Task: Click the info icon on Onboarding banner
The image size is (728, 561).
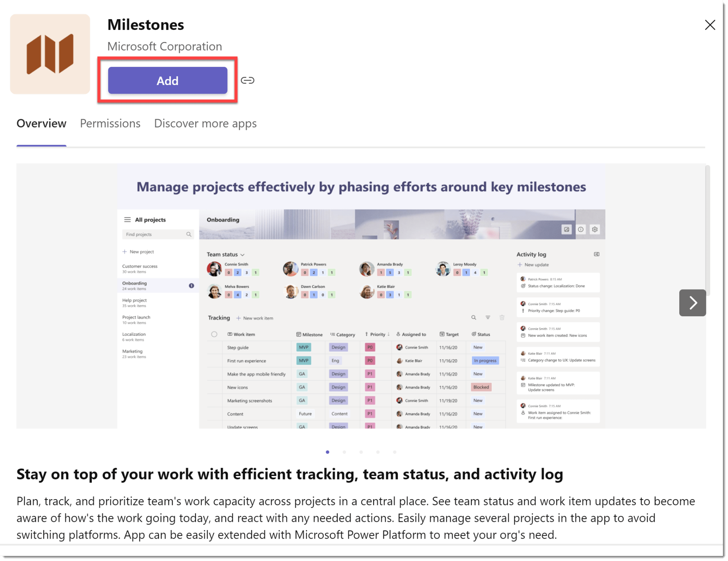Action: (580, 229)
